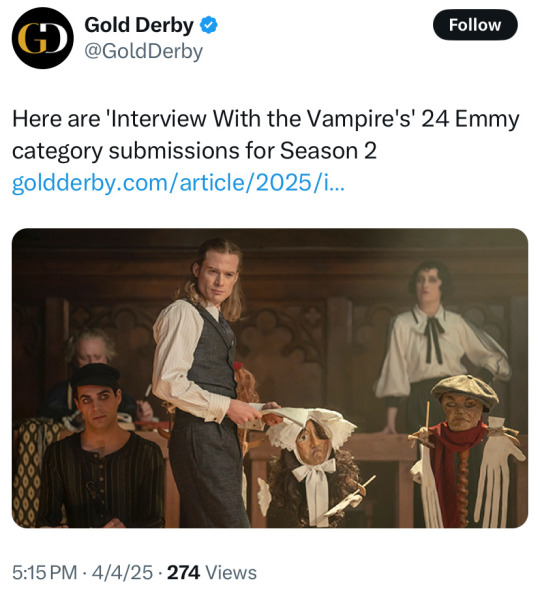Open the Gold Derby display name
This screenshot has height=589, width=540.
(139, 25)
